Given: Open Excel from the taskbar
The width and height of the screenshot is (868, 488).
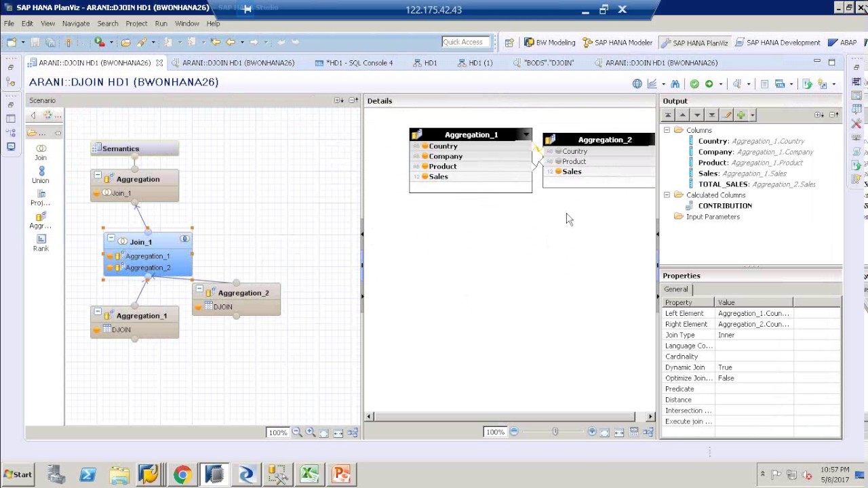Looking at the screenshot, I should click(x=309, y=474).
